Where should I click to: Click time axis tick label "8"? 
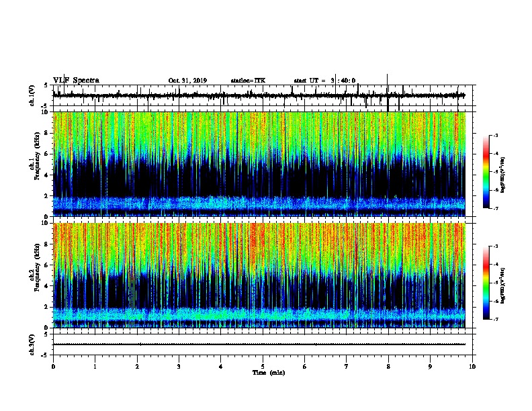pos(388,367)
